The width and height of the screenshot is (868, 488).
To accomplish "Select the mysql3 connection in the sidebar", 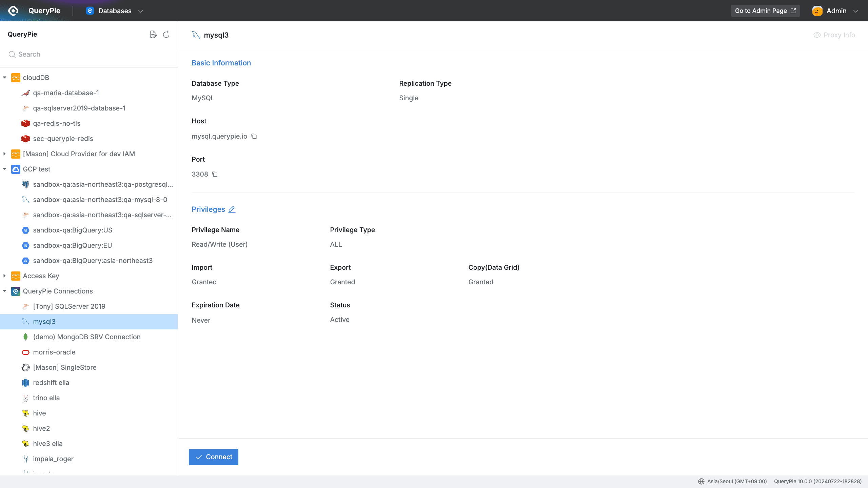I will (44, 321).
